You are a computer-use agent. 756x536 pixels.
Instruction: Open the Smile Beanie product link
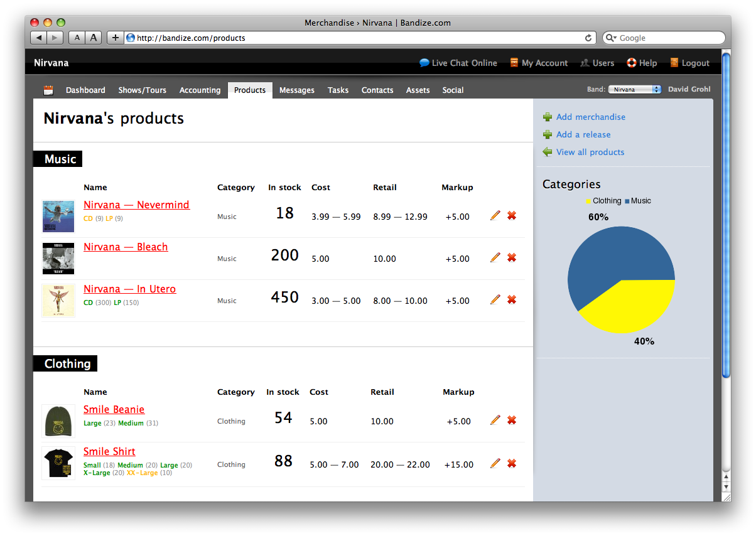coord(114,409)
